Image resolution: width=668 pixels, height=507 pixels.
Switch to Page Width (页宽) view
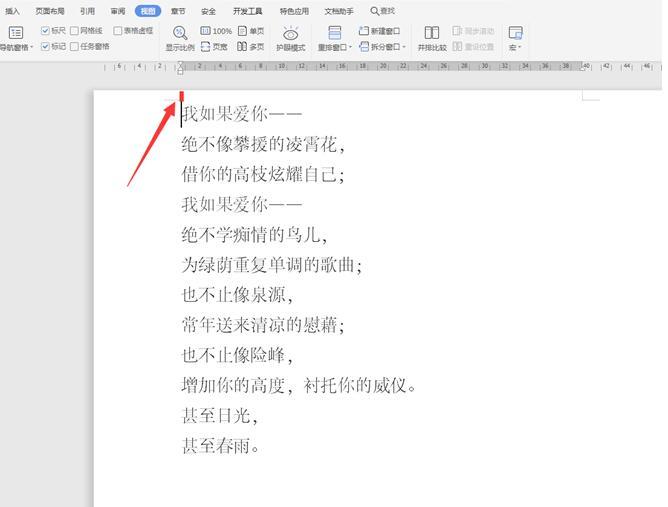point(214,46)
